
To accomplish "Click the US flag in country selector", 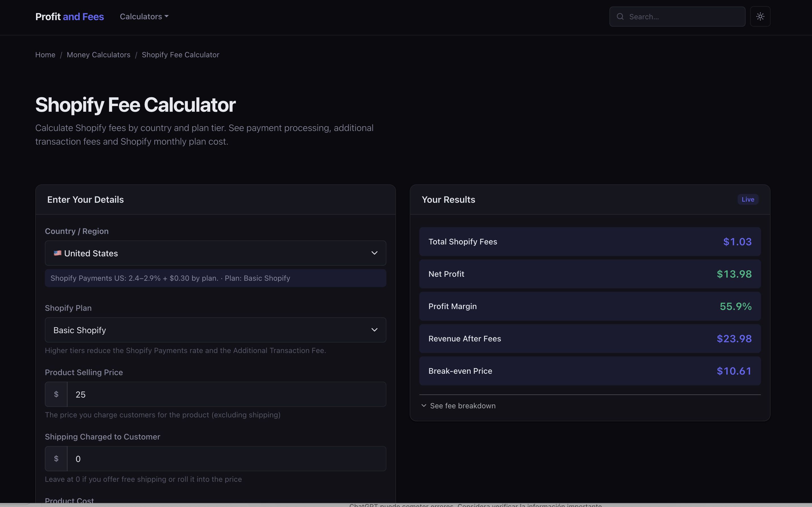I will [57, 253].
